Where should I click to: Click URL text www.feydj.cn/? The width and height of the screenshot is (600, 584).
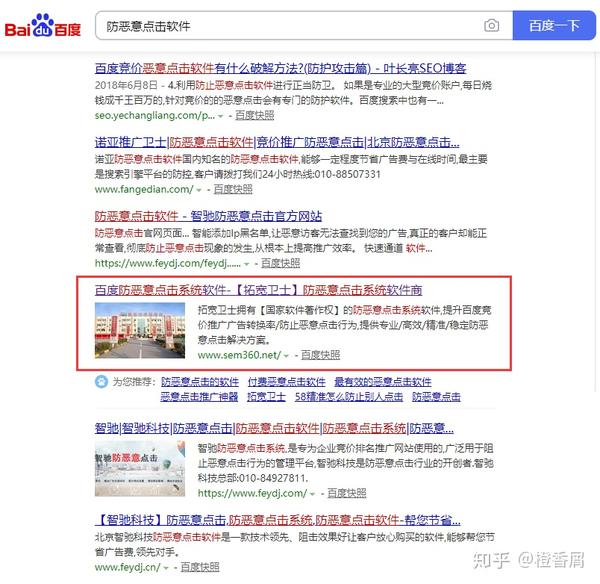click(127, 567)
